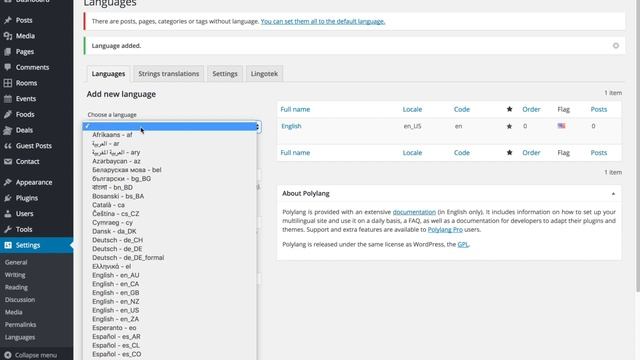640x360 pixels.
Task: Open the Polylang documentation link
Action: click(x=414, y=212)
